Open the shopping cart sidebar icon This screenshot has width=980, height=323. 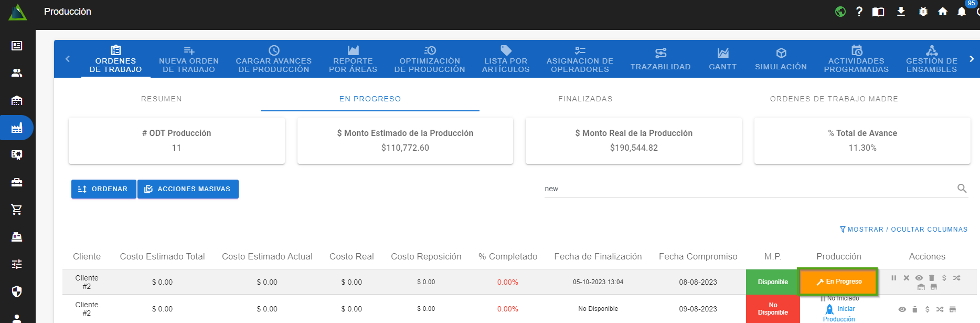(17, 210)
